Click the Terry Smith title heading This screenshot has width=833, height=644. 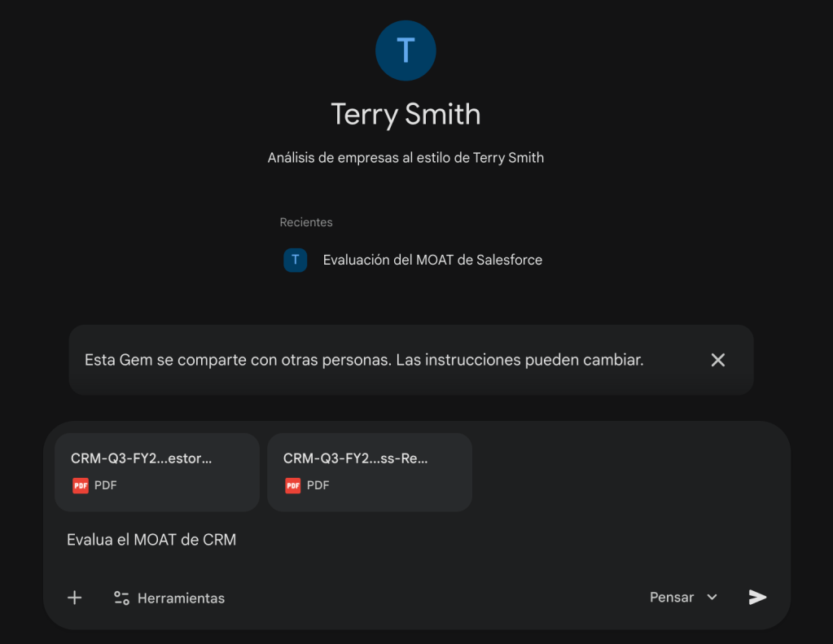tap(406, 114)
